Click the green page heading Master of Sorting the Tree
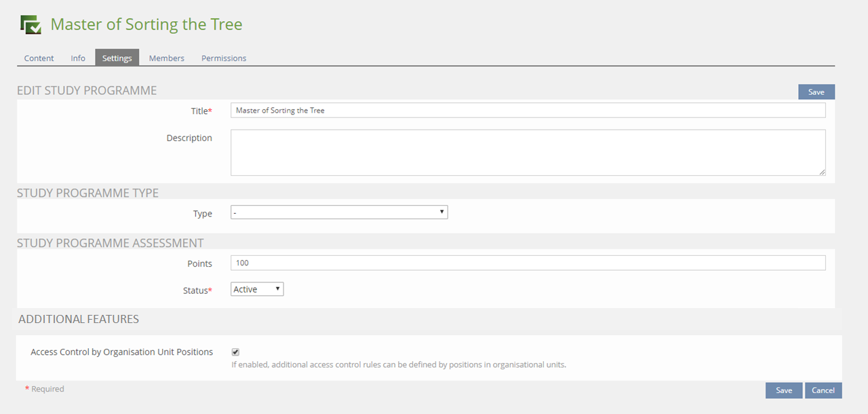Screen dimensions: 868x414 (x=146, y=25)
